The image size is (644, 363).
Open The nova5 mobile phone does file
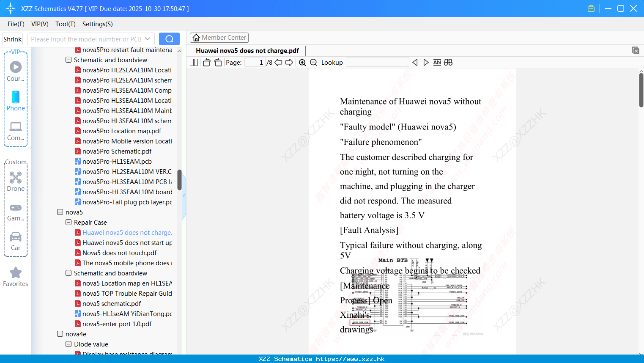(123, 263)
